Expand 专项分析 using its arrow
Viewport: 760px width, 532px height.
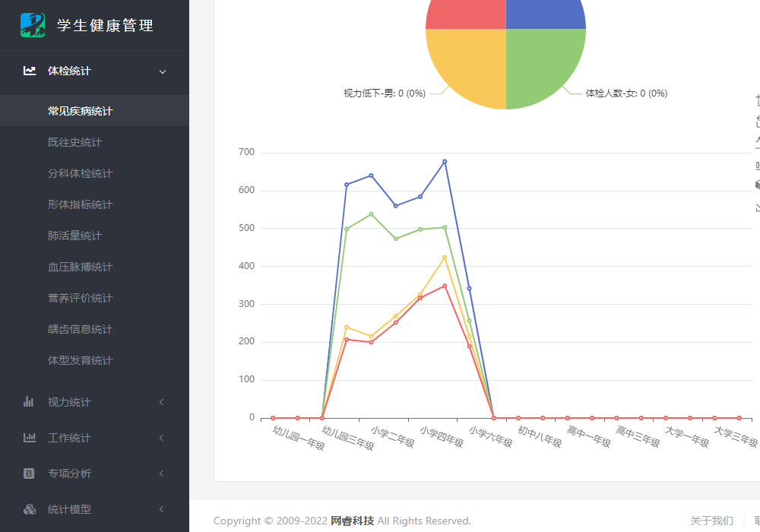[x=161, y=473]
